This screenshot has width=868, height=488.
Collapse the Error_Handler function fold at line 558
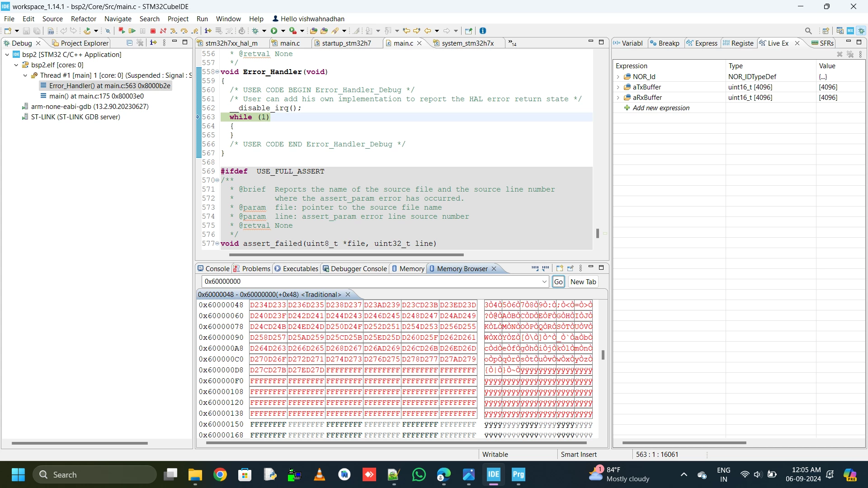[217, 72]
